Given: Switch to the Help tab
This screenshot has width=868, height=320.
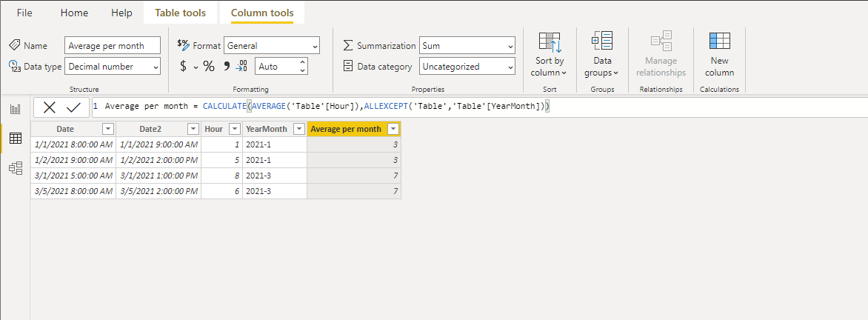Looking at the screenshot, I should point(121,13).
